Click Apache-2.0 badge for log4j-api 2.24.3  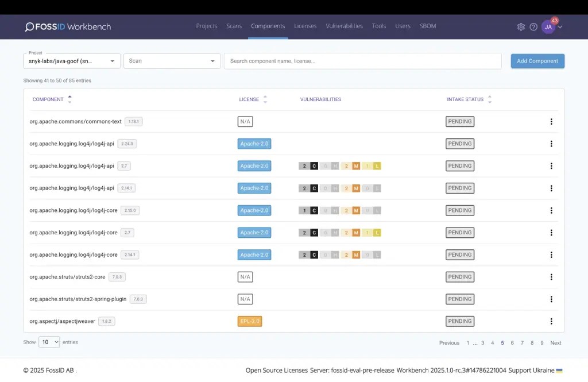click(x=254, y=144)
